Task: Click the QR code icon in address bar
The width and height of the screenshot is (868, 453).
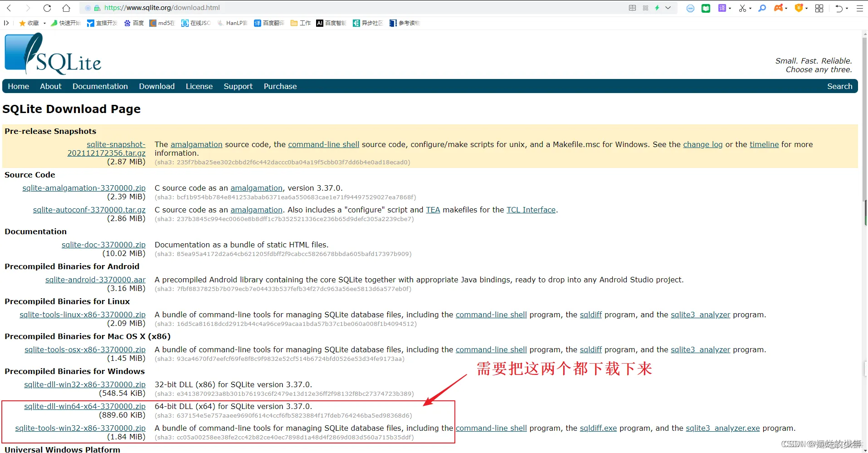Action: pyautogui.click(x=645, y=8)
